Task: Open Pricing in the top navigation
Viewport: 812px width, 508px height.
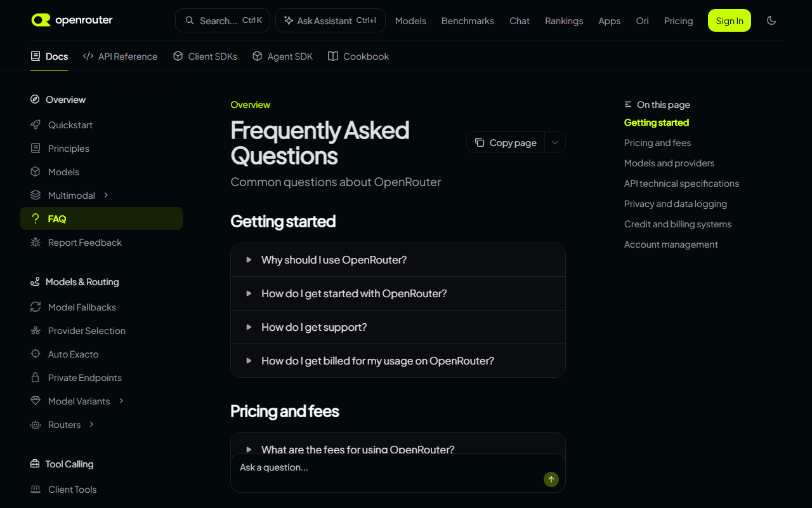Action: click(678, 21)
